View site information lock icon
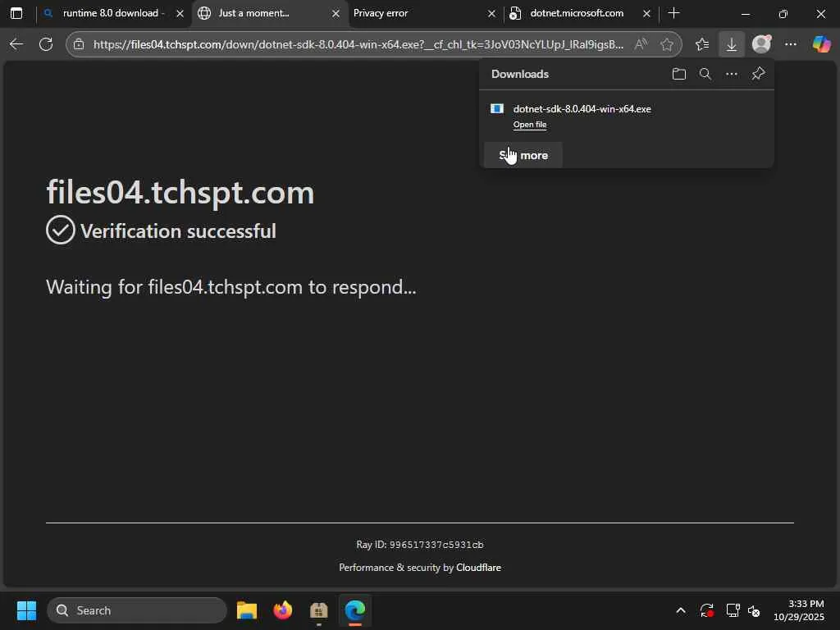 click(x=79, y=44)
